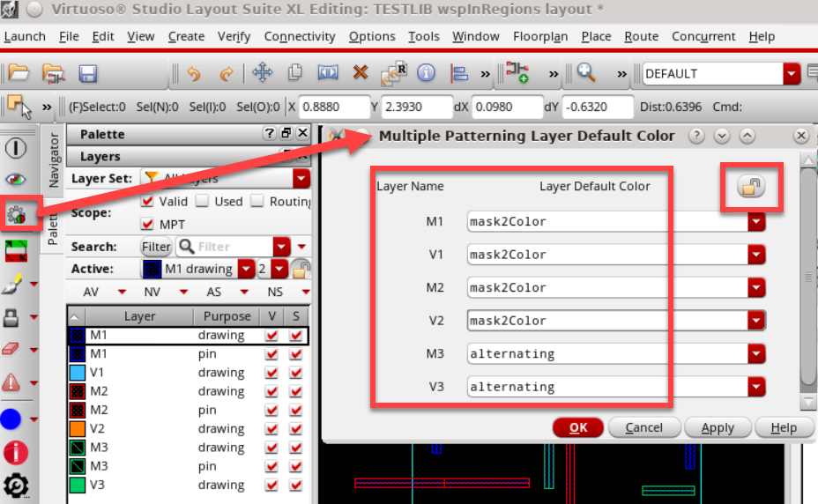Viewport: 818px width, 504px height.
Task: Open the Route menu
Action: click(x=641, y=36)
